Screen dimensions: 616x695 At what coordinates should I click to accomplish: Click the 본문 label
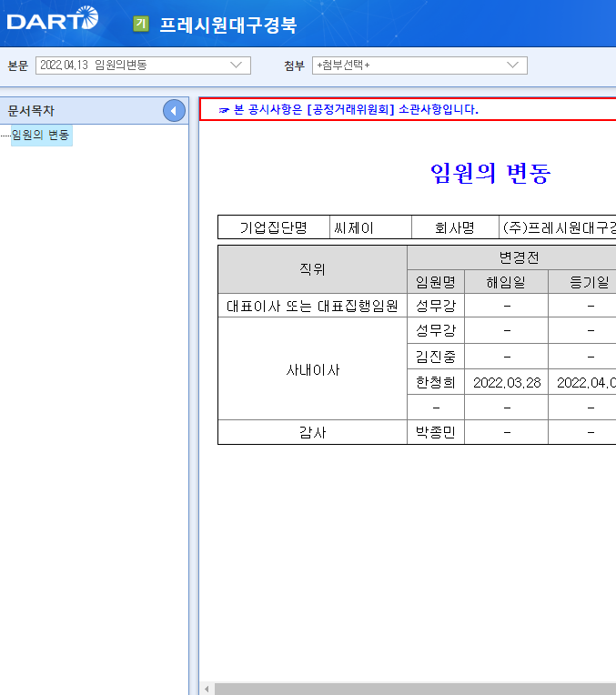pyautogui.click(x=18, y=66)
